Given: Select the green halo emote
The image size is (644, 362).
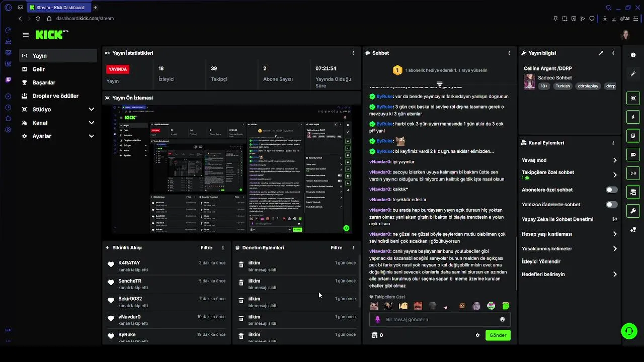Looking at the screenshot, I should click(506, 306).
